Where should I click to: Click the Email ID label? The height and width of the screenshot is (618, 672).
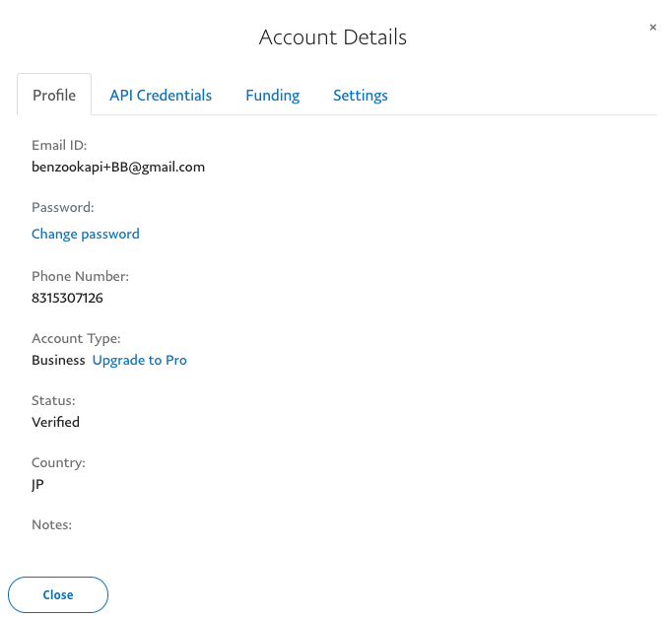59,146
